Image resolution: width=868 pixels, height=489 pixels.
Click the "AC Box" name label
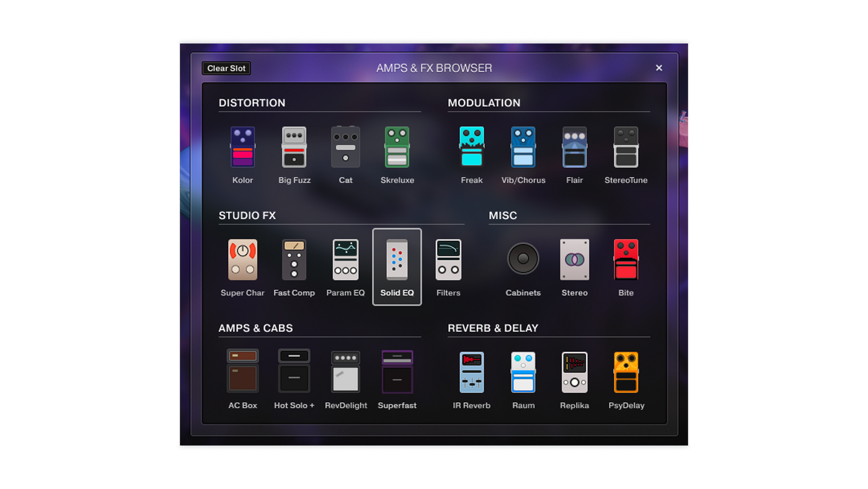pyautogui.click(x=242, y=406)
